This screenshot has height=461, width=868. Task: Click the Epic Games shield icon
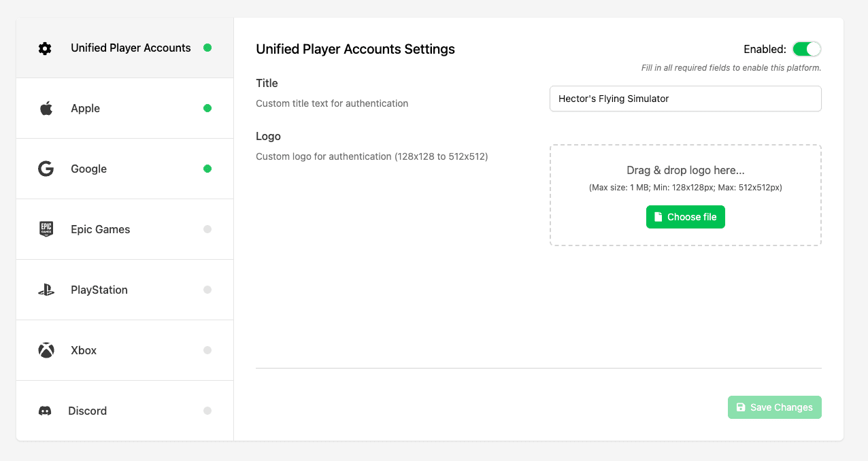click(46, 229)
